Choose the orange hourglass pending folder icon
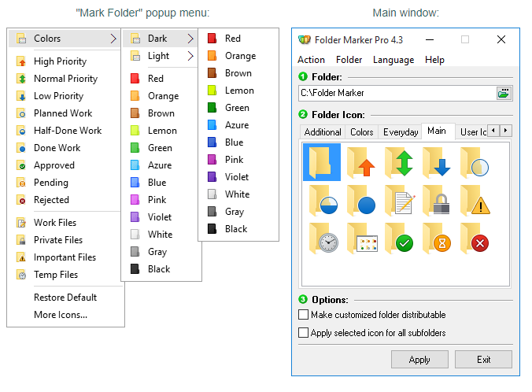Screen dimensions: 532x392 pos(436,238)
